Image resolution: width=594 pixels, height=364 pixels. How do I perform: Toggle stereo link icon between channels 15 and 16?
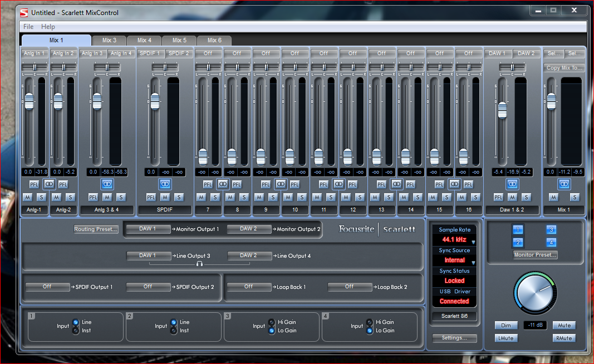click(454, 184)
